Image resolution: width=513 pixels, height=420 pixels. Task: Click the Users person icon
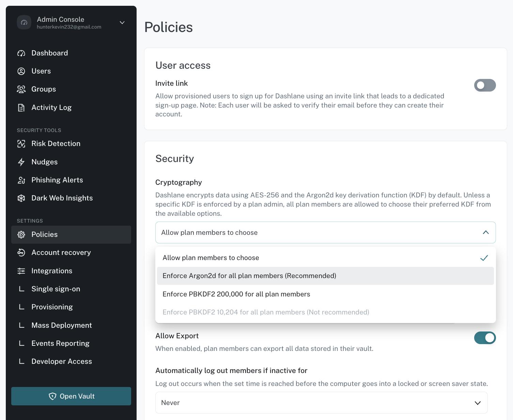(21, 71)
